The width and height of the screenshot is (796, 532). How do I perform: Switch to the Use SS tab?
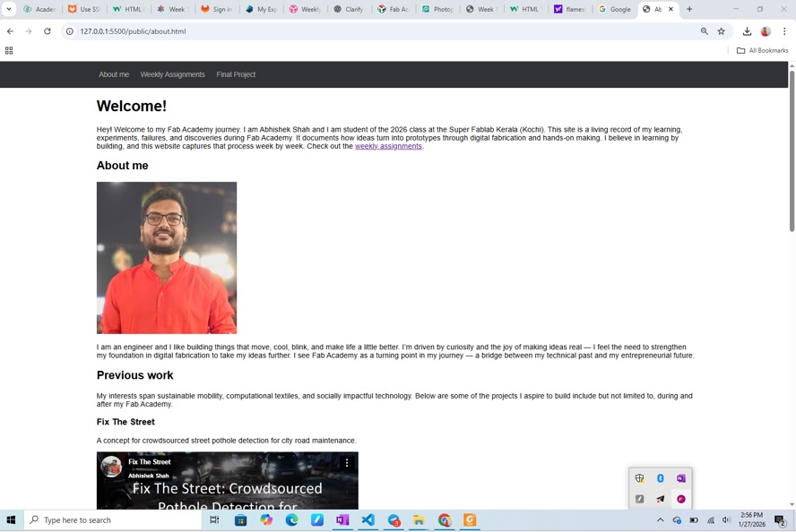click(84, 9)
